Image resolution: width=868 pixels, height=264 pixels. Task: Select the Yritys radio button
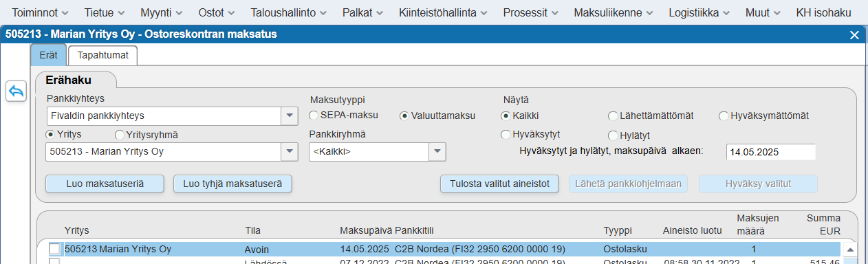point(50,134)
